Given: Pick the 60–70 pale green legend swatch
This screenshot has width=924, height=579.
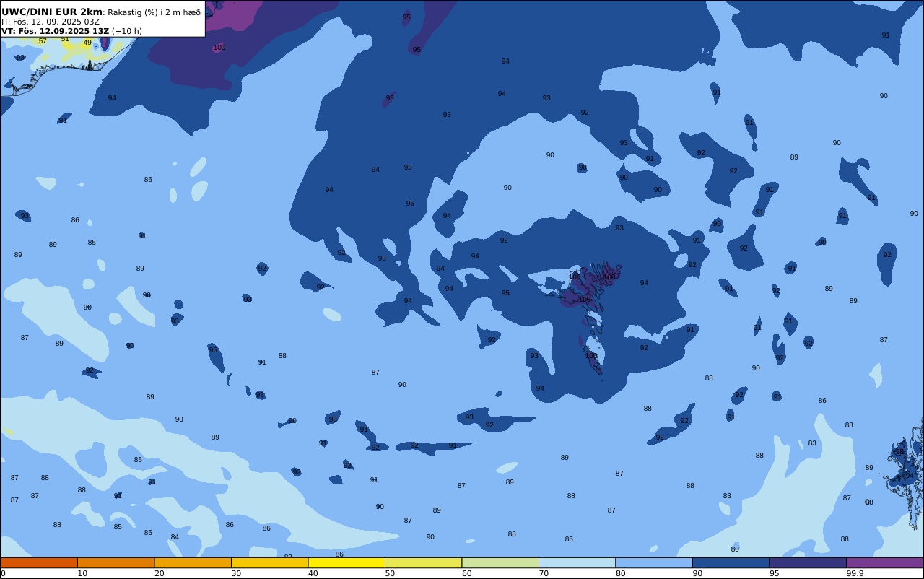Looking at the screenshot, I should [x=500, y=562].
